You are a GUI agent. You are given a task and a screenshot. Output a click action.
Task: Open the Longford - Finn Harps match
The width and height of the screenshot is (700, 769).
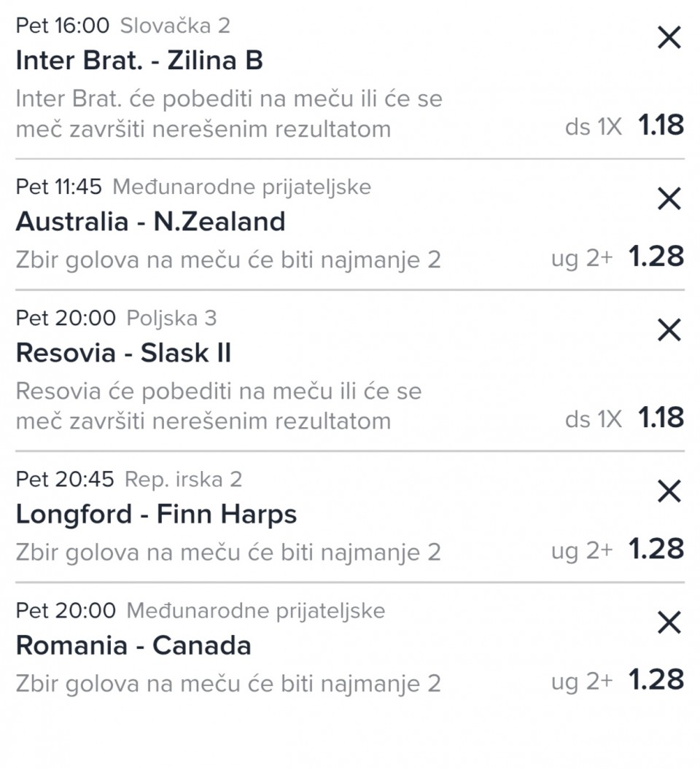coord(157,515)
